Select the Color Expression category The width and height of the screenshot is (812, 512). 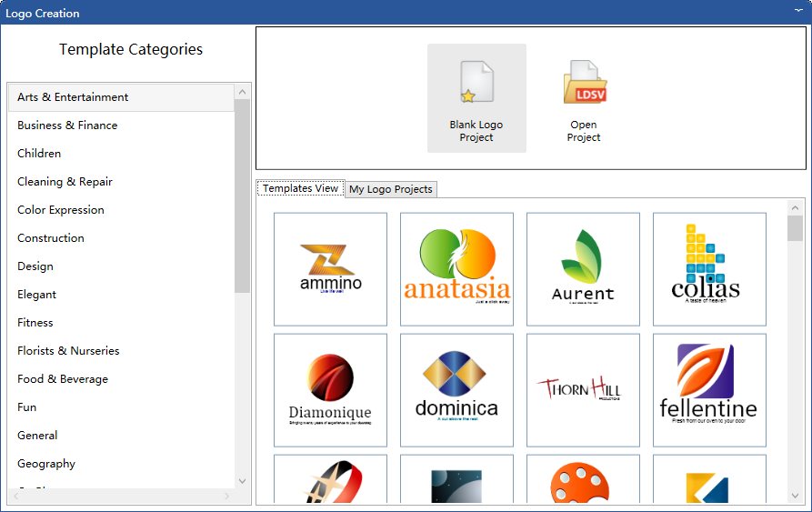click(x=121, y=210)
